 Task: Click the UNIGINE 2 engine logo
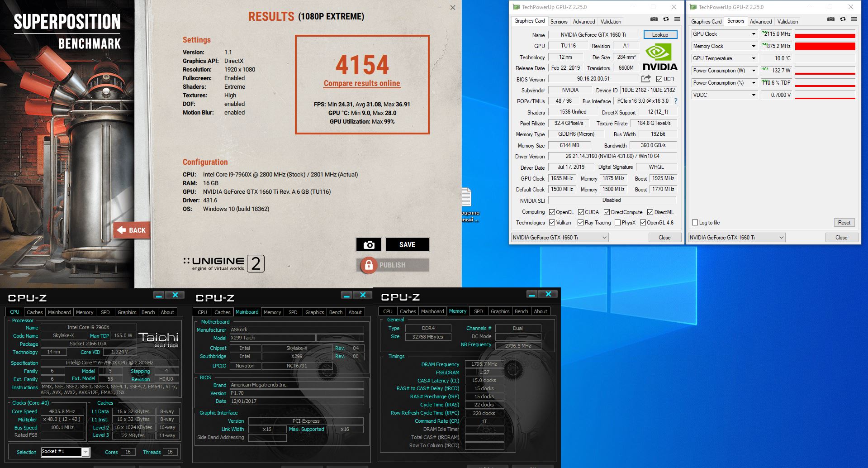pyautogui.click(x=224, y=263)
